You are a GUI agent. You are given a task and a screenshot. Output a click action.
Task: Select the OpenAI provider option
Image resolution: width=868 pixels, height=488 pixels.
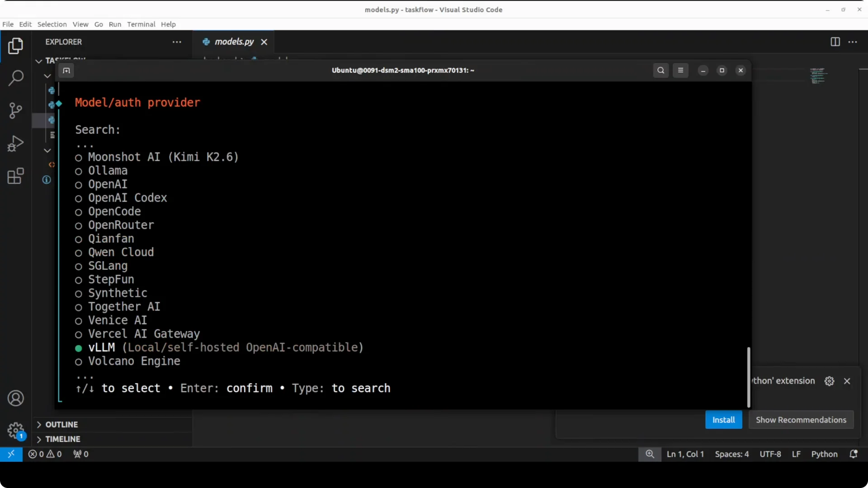click(101, 184)
